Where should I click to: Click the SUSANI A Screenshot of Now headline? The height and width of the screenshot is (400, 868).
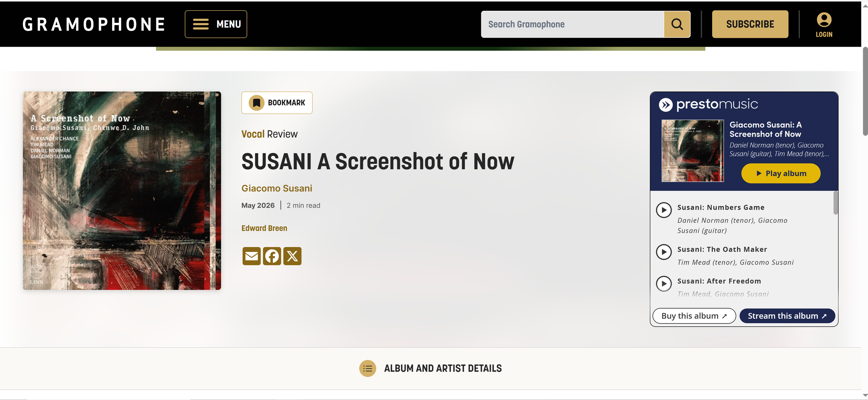[378, 162]
